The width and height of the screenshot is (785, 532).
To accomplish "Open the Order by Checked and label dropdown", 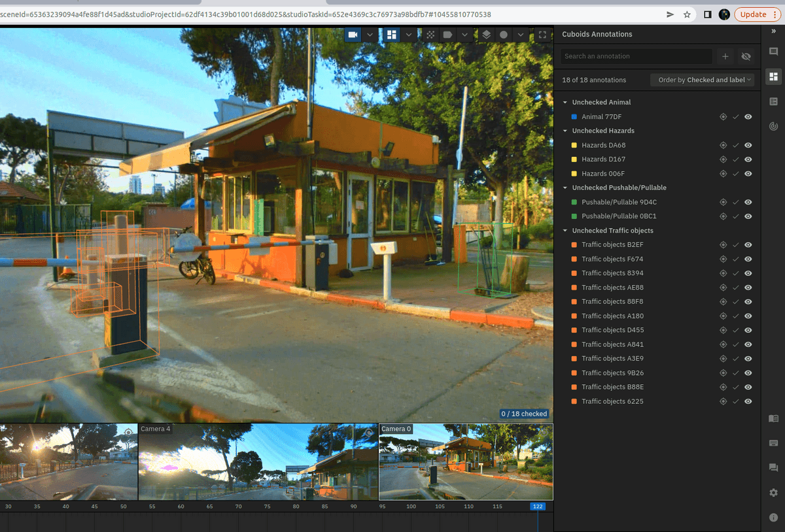I will 702,80.
